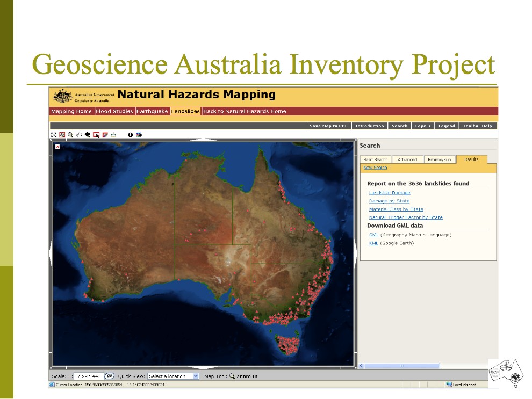Choose the rectangle select tool
This screenshot has height=399, width=532.
[x=96, y=135]
